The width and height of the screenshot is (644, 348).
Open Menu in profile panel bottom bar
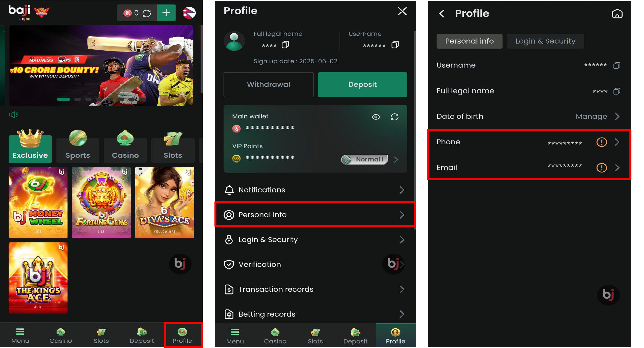(x=235, y=336)
